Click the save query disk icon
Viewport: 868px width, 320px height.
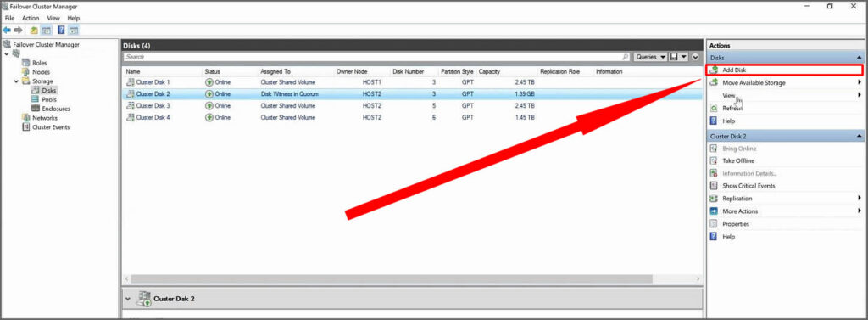point(674,57)
